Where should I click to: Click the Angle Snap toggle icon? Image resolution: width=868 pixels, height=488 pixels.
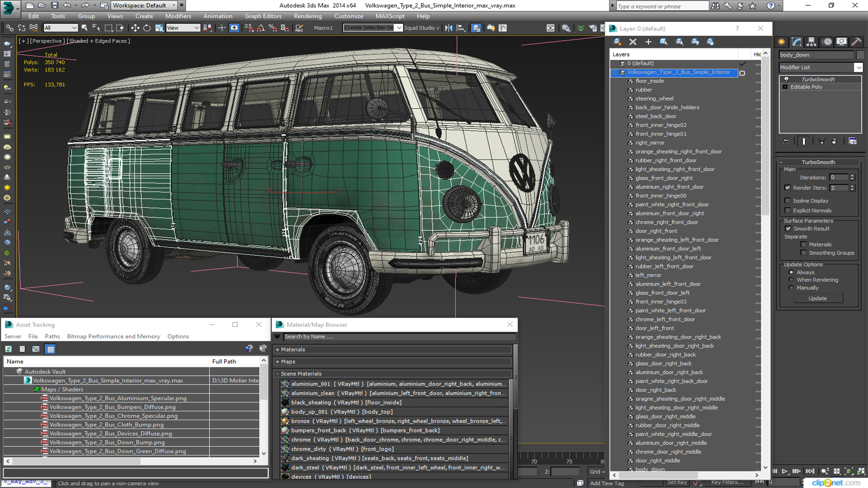[261, 28]
